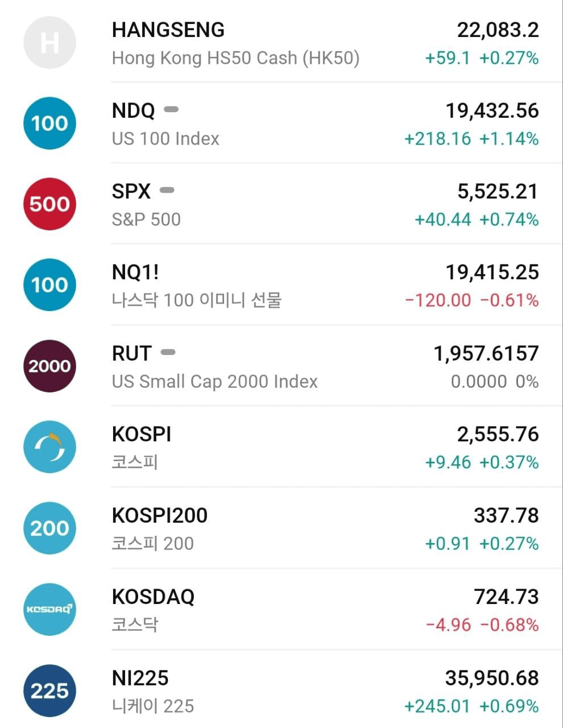Click the gray status dash next to RUT

(168, 352)
